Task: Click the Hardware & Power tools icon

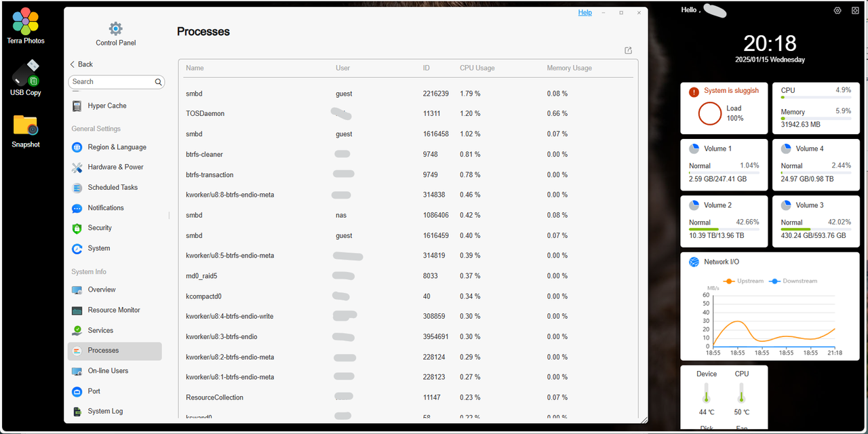Action: coord(77,167)
